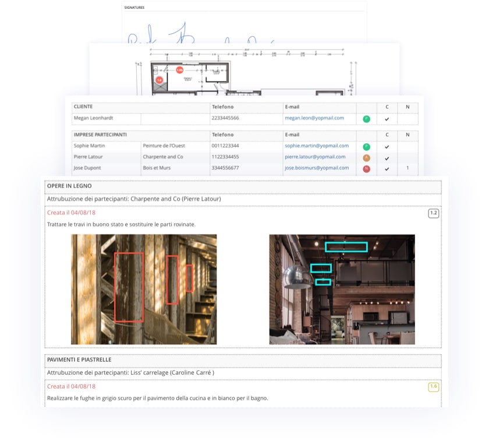
Task: Click phone number 2233445566
Action: (225, 118)
